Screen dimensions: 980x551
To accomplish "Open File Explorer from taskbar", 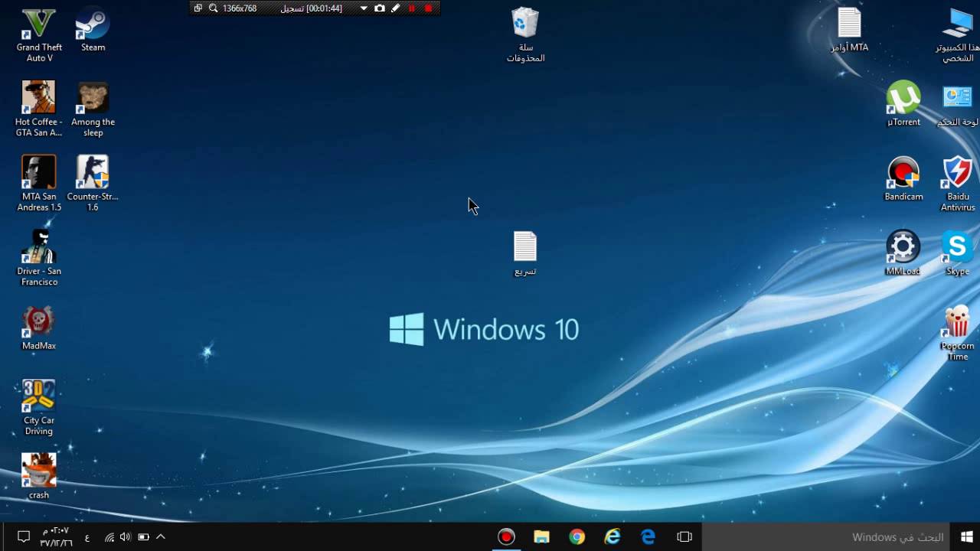I will click(x=541, y=537).
